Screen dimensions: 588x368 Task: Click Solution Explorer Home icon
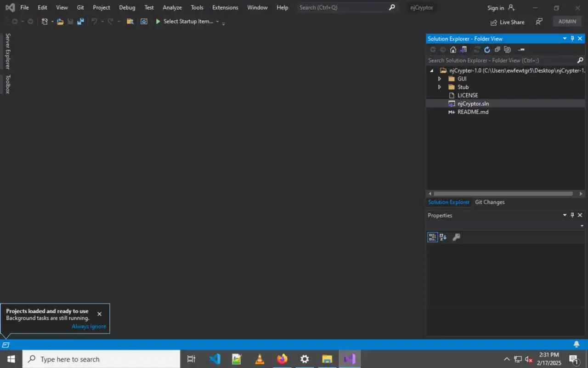coord(453,50)
